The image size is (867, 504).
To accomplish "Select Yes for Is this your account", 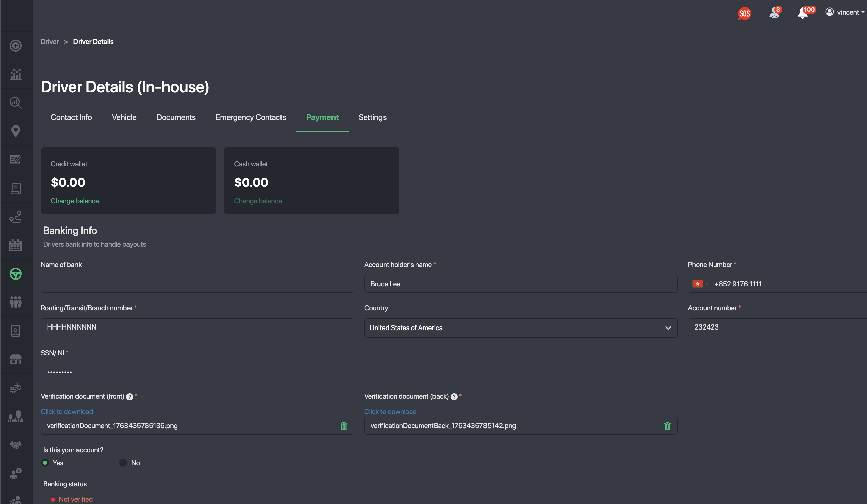I will click(45, 463).
